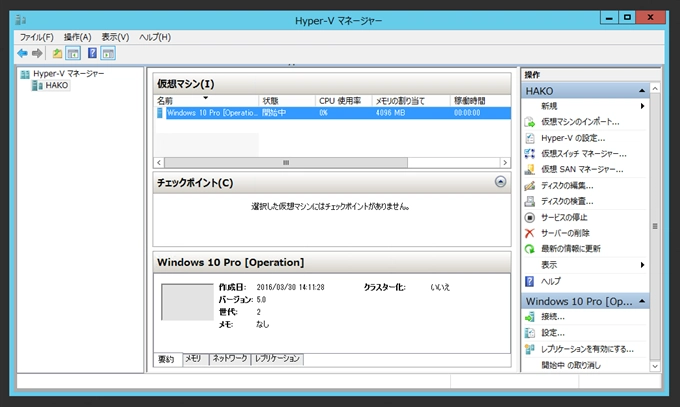Click the red X サーバーの削除 icon
Viewport: 680px width, 407px height.
coord(530,233)
